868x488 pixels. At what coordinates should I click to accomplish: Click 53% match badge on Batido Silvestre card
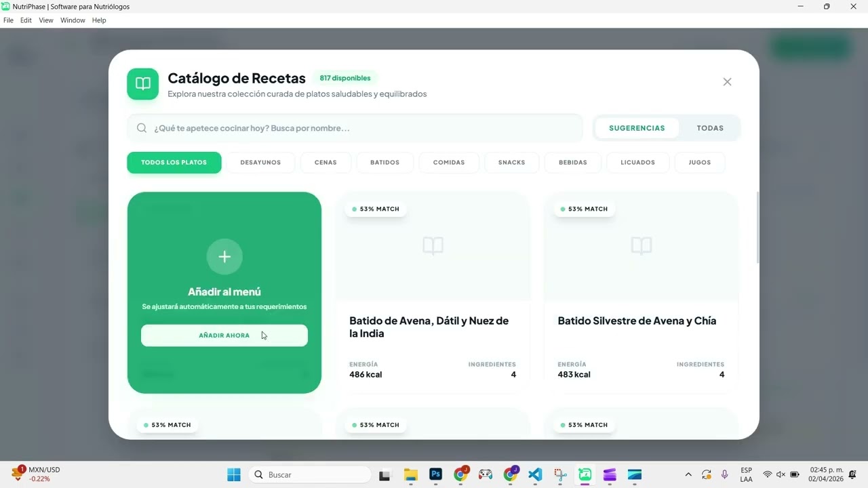click(584, 209)
